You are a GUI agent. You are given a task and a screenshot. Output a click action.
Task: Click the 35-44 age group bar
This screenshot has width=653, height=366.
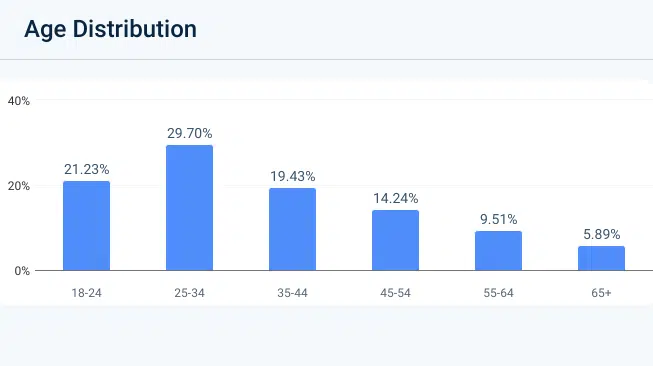(292, 229)
